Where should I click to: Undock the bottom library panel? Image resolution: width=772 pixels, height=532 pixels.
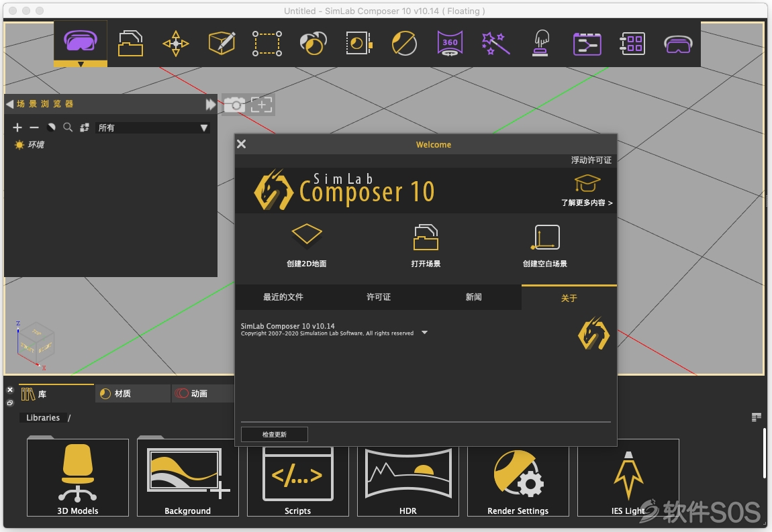[10, 403]
